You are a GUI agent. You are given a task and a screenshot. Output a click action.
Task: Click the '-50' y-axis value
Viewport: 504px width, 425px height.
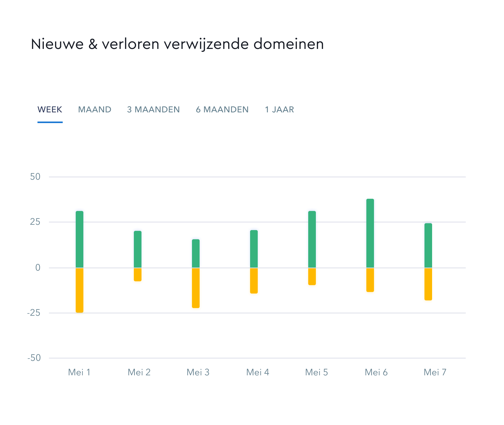click(x=34, y=358)
